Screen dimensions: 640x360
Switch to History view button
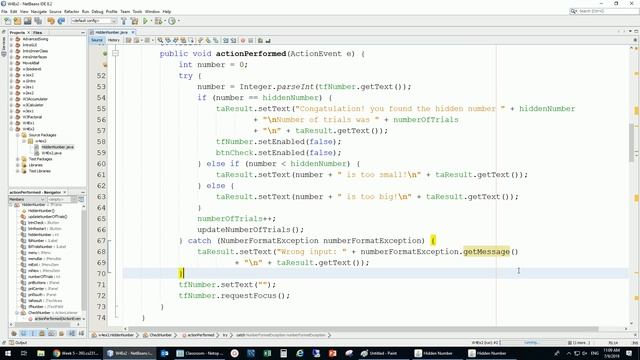pyautogui.click(x=113, y=40)
